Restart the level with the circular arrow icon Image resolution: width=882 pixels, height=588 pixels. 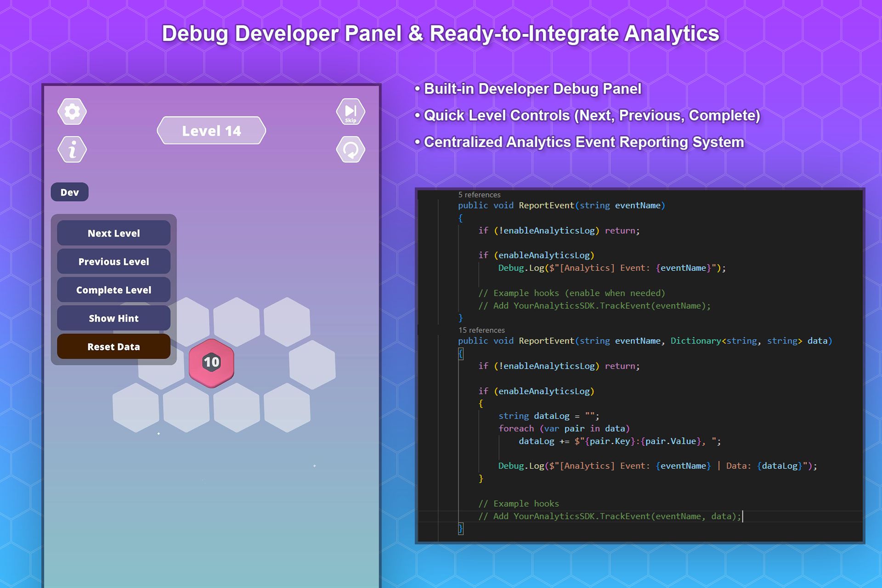351,149
